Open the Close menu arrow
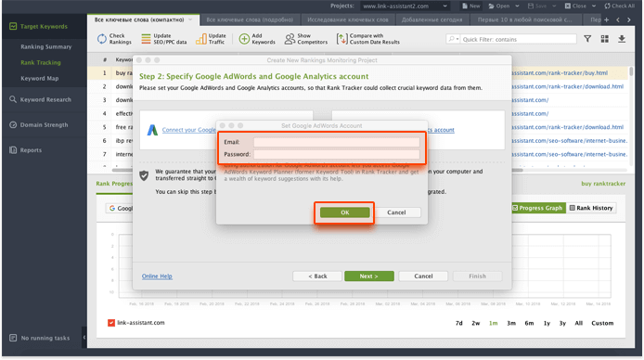The width and height of the screenshot is (644, 360). coord(594,6)
